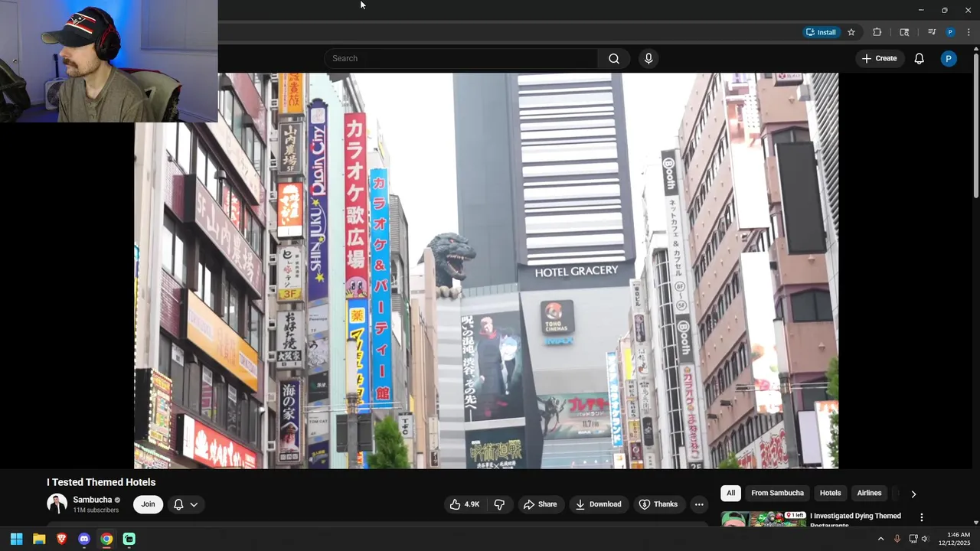This screenshot has height=551, width=980.
Task: Select the All filter chip
Action: [730, 493]
